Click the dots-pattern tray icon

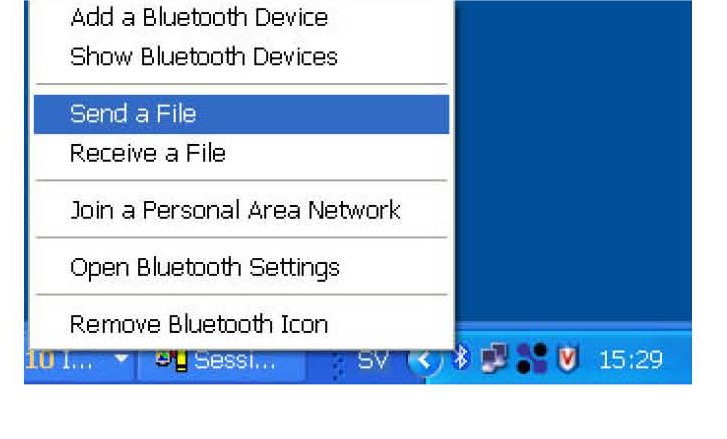coord(532,358)
